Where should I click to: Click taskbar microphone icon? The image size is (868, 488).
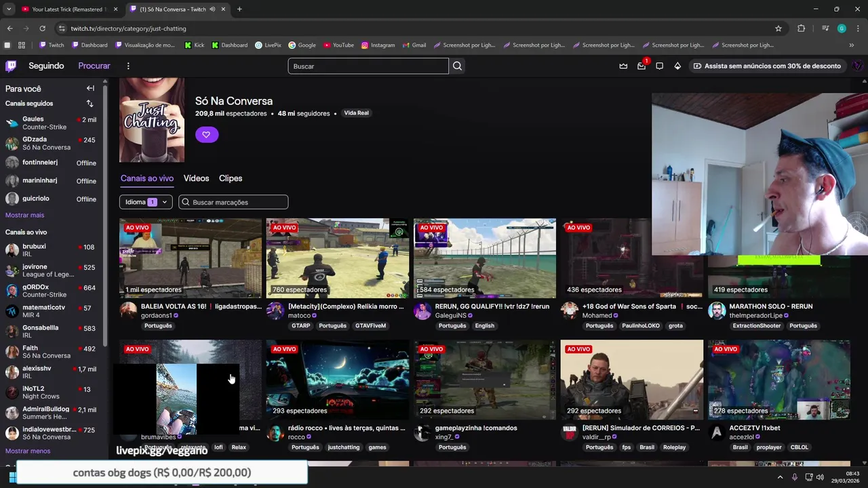pyautogui.click(x=794, y=477)
